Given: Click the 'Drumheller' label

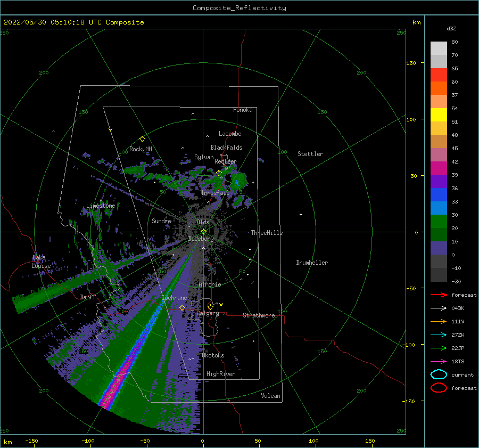Looking at the screenshot, I should 312,263.
